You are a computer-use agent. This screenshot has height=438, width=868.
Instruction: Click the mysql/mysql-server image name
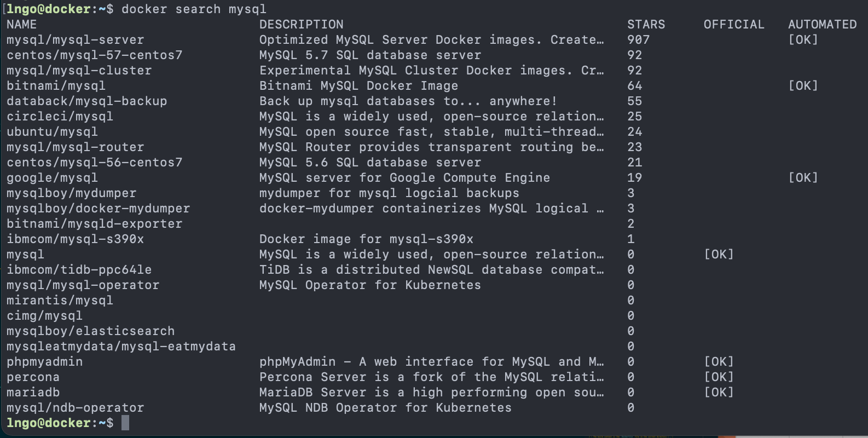(76, 40)
